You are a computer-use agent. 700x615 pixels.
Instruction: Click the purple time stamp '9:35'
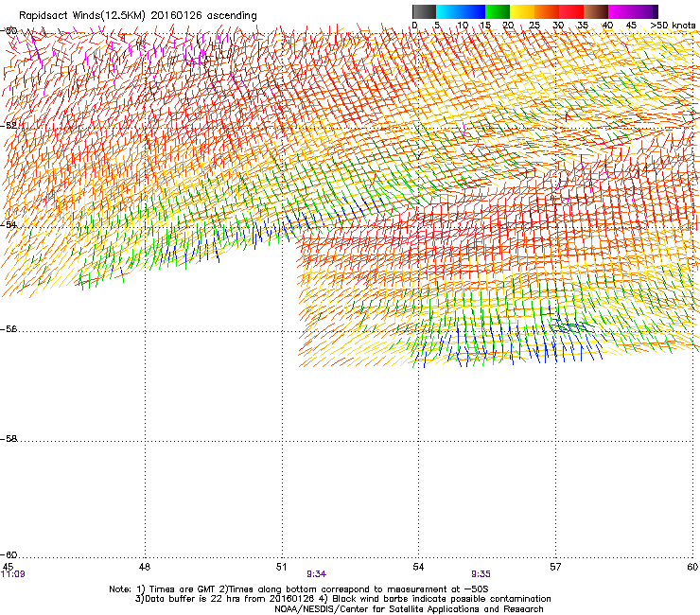coord(481,574)
